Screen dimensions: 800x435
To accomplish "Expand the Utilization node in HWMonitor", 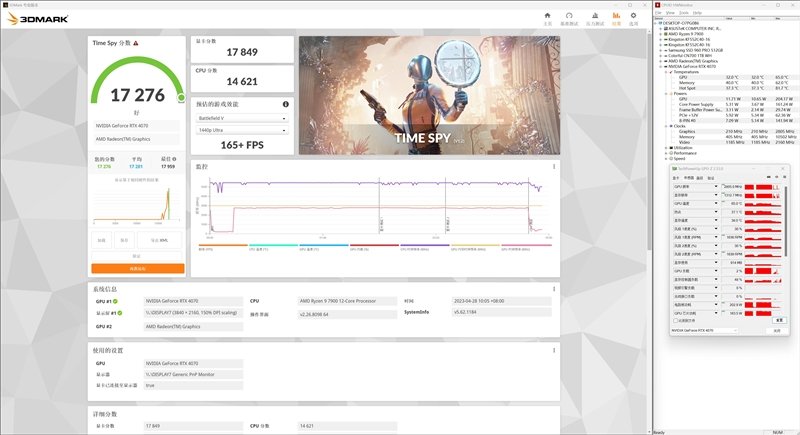I will coord(666,148).
